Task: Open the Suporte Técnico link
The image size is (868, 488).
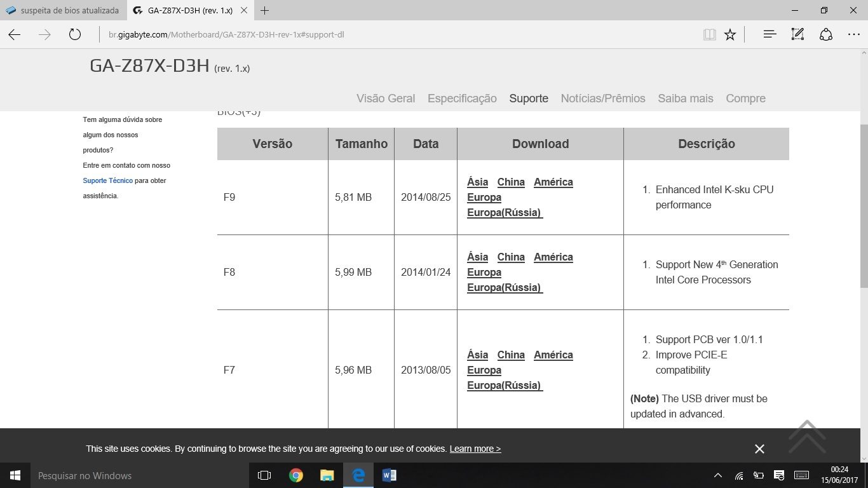Action: click(108, 180)
